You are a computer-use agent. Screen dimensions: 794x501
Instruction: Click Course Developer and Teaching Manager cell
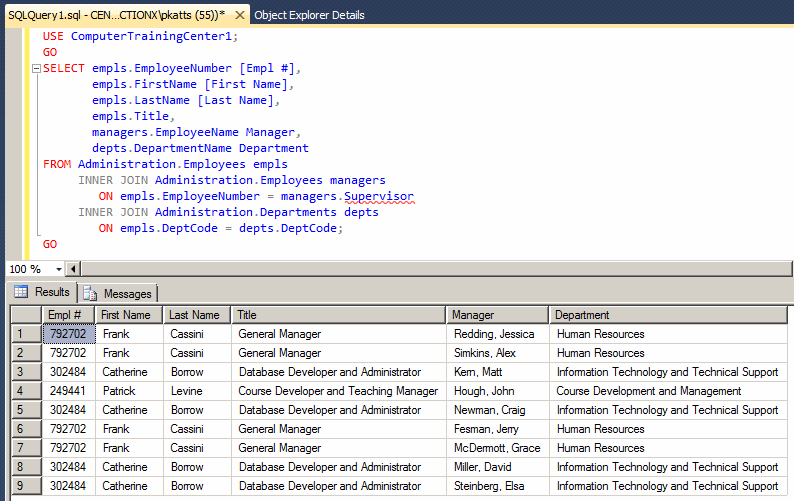tap(338, 391)
